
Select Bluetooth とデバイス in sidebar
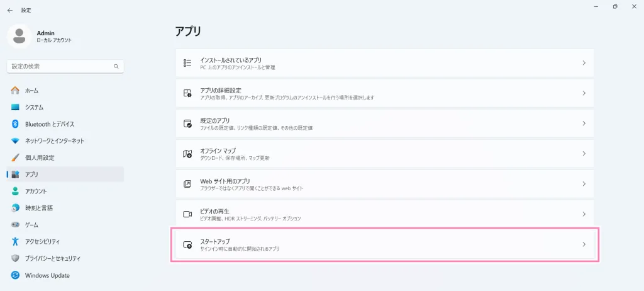[49, 124]
